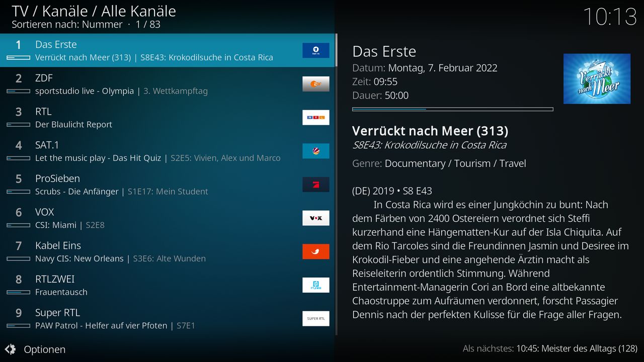Select channel name RTLZWEI

tap(55, 279)
